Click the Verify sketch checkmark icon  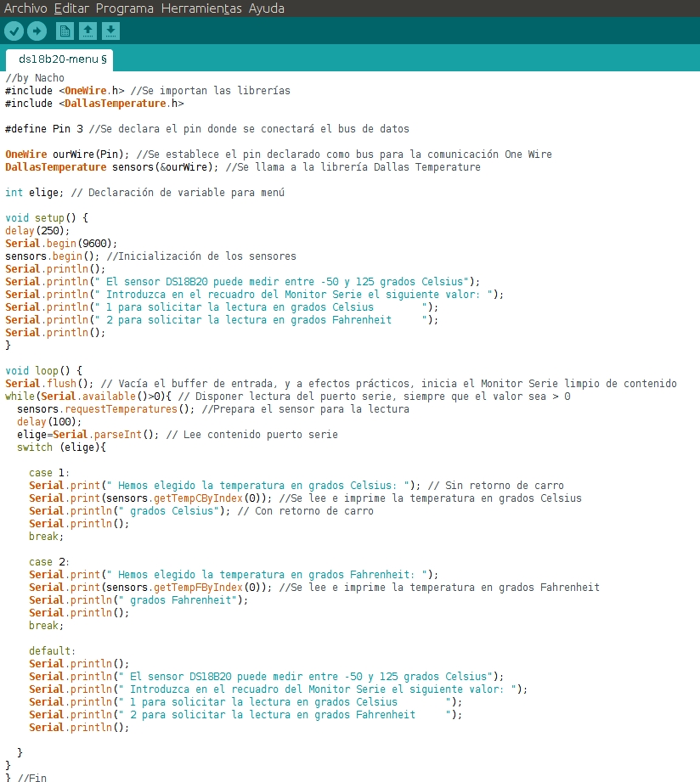coord(14,31)
